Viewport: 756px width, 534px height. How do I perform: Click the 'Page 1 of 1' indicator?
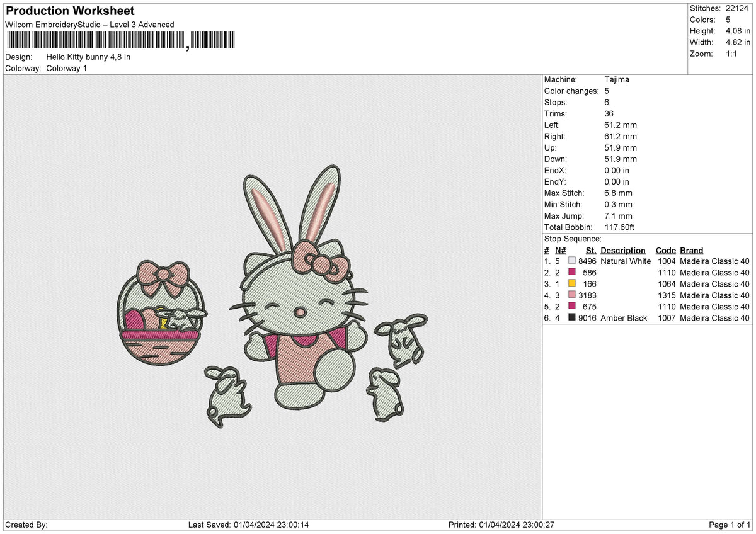730,525
